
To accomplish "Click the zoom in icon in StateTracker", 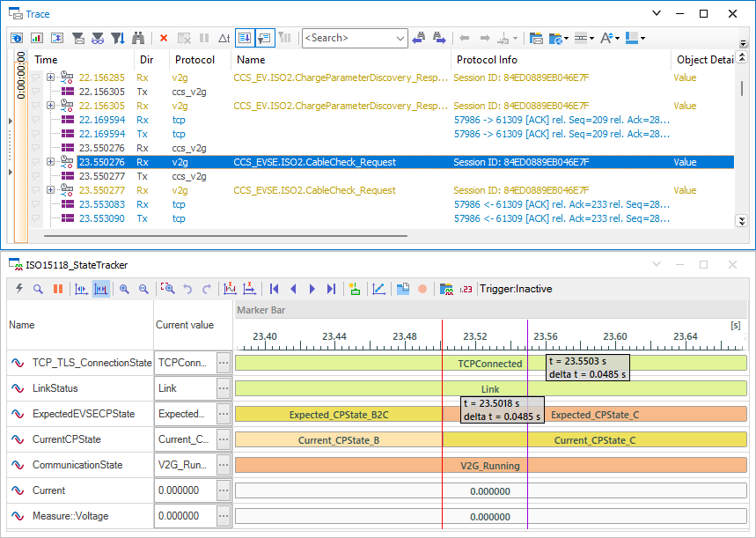I will [x=124, y=289].
